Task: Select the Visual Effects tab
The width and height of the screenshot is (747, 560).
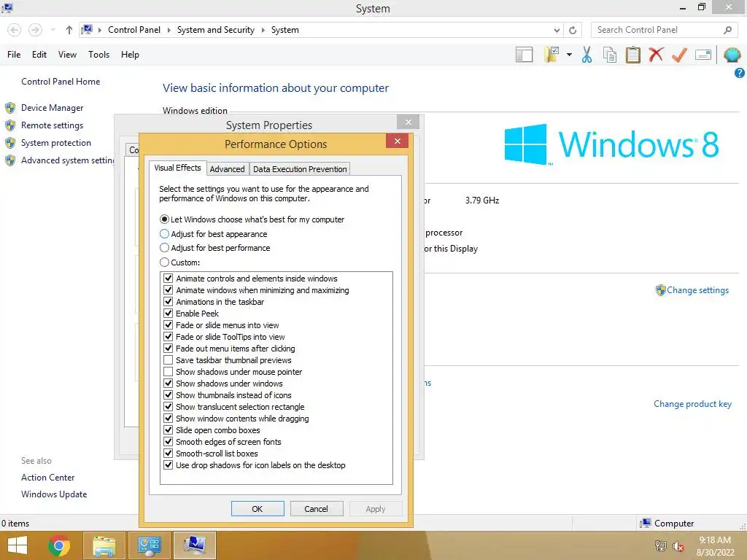Action: tap(178, 168)
